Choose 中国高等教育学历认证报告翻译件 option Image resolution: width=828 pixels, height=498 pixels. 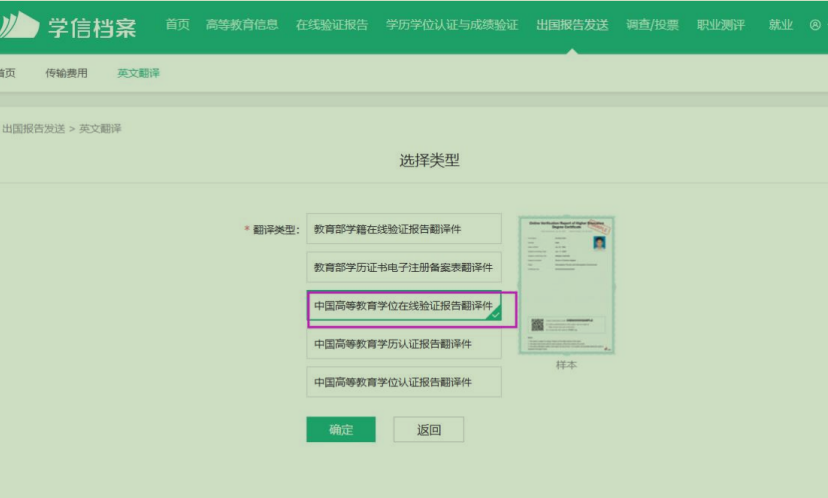tap(403, 344)
